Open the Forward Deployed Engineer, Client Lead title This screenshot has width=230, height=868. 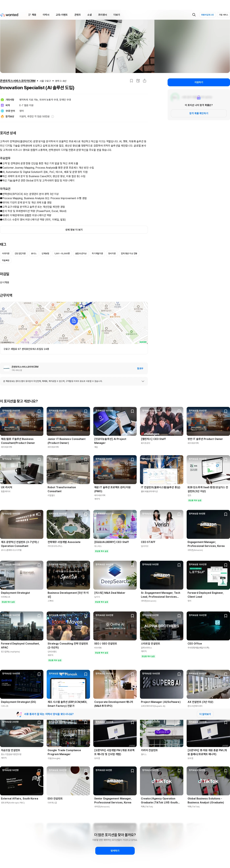click(x=205, y=595)
